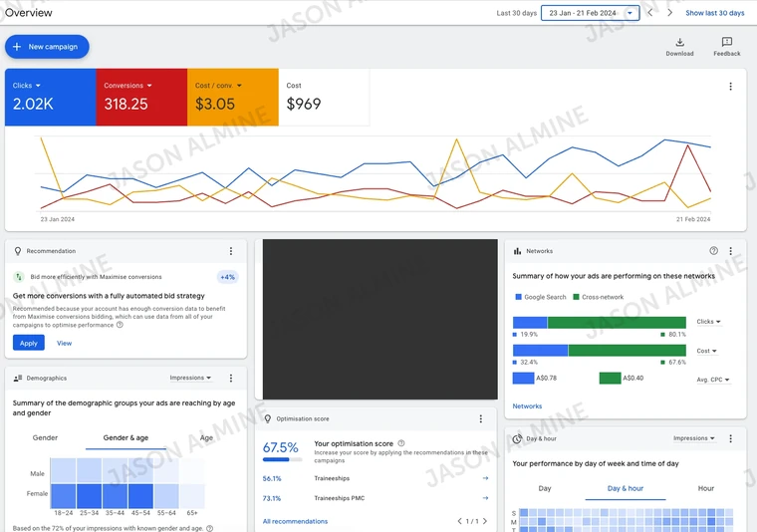
Task: Switch to the Day tab
Action: pyautogui.click(x=545, y=488)
